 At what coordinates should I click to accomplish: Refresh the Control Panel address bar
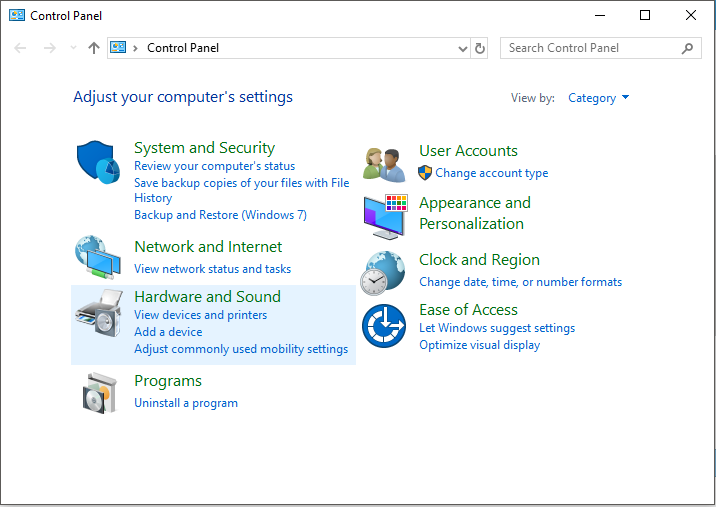point(479,48)
